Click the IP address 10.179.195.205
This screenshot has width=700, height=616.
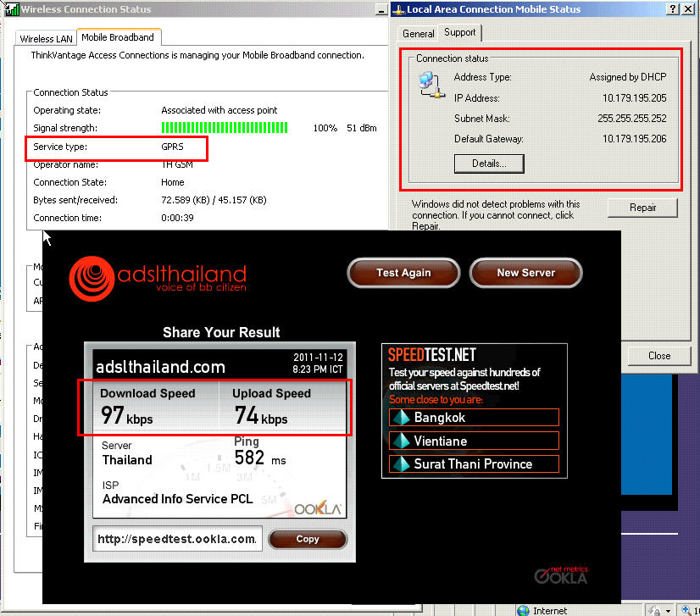tap(635, 97)
